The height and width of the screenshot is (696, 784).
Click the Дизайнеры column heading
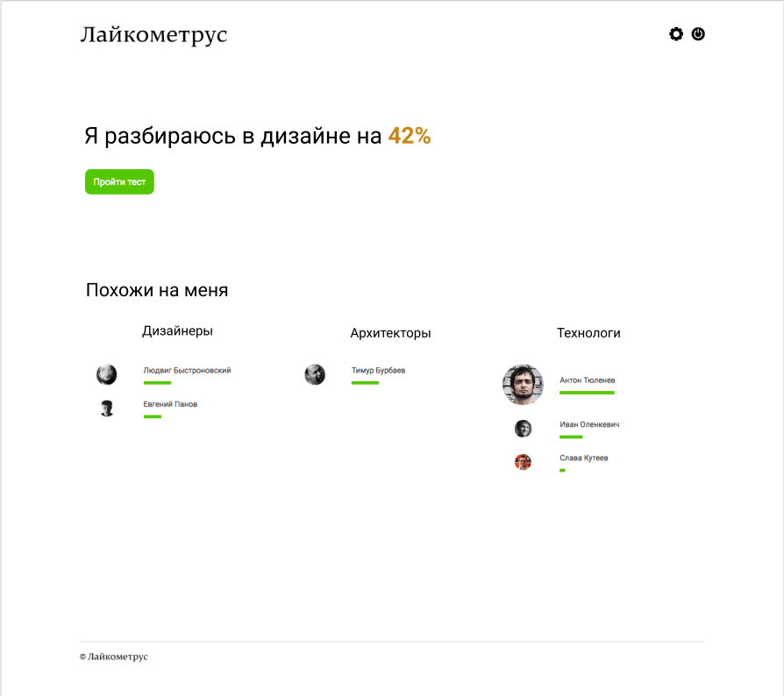tap(177, 331)
